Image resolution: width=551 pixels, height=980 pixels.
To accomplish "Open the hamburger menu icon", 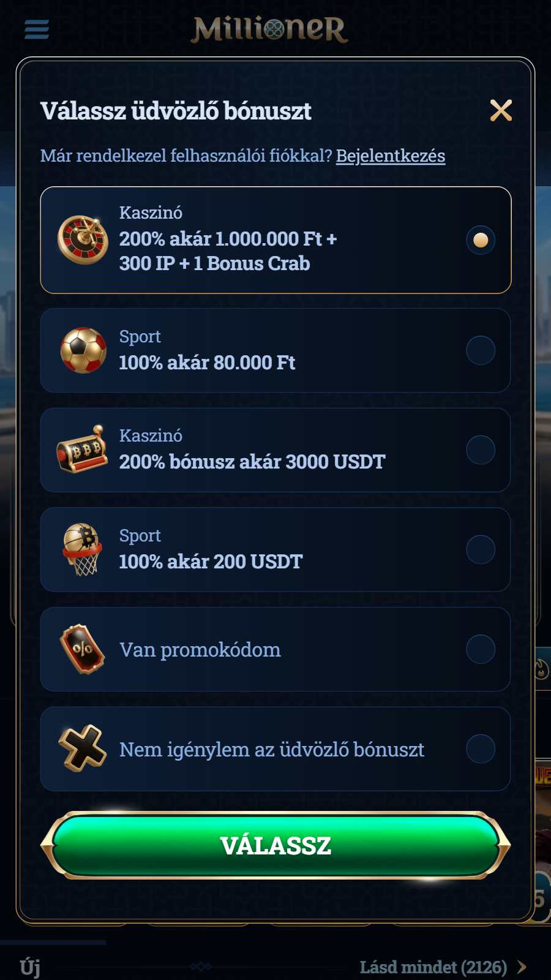I will [x=37, y=29].
